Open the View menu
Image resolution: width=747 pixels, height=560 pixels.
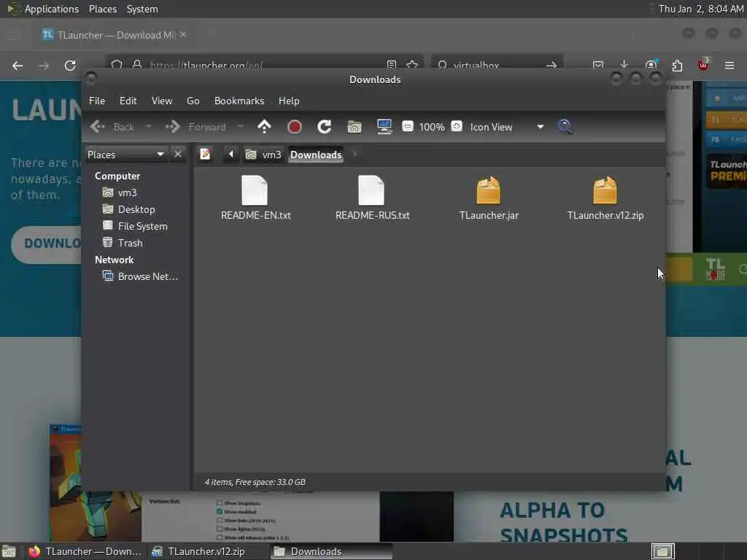[161, 101]
